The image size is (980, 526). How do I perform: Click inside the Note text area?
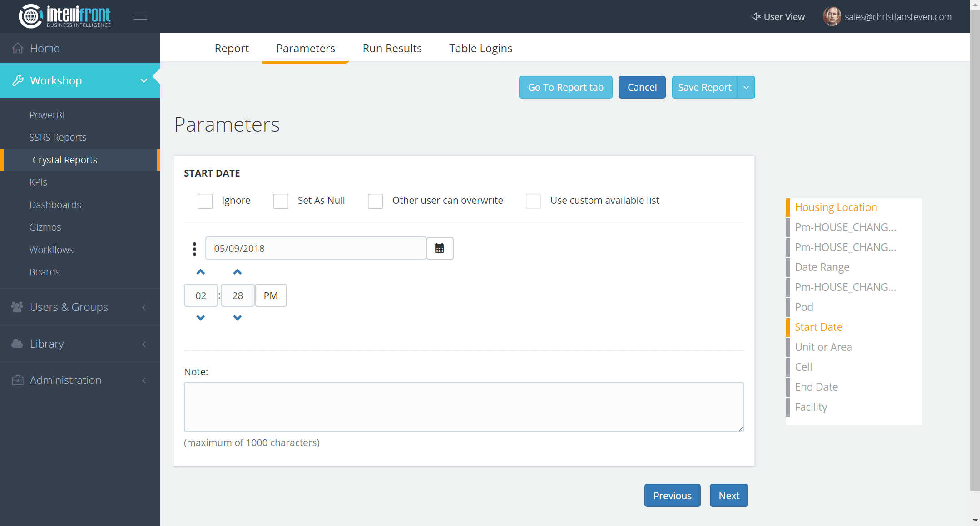click(x=464, y=407)
